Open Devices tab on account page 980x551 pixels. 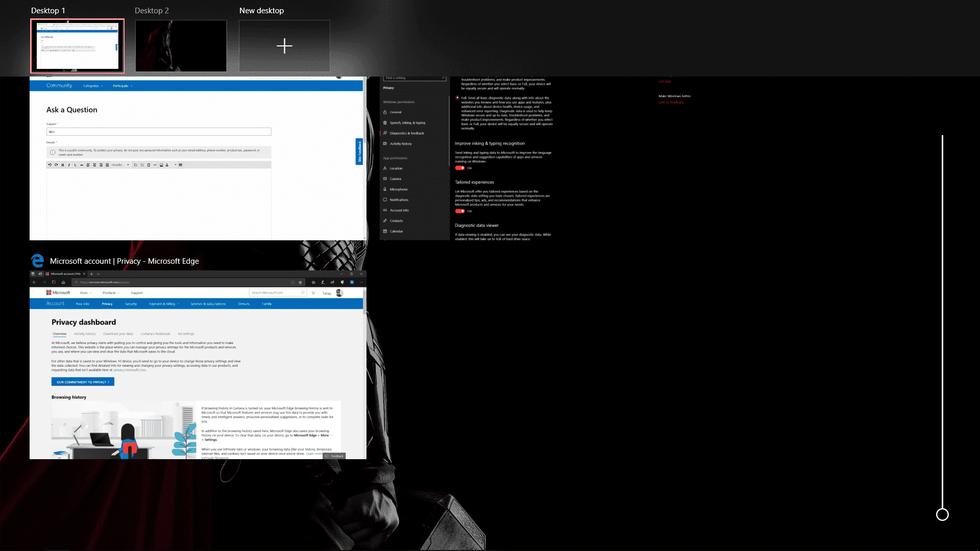(244, 304)
